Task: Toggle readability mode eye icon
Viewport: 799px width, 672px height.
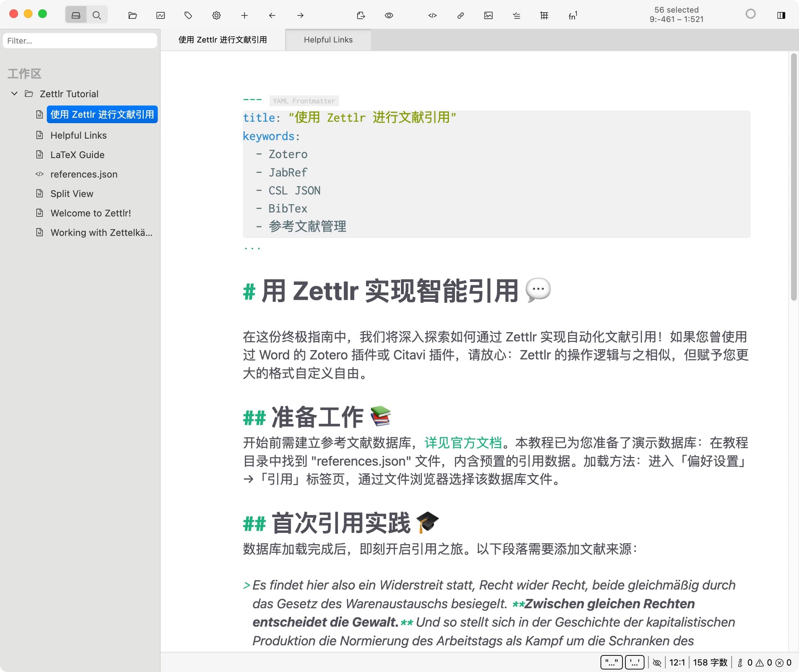Action: 389,15
